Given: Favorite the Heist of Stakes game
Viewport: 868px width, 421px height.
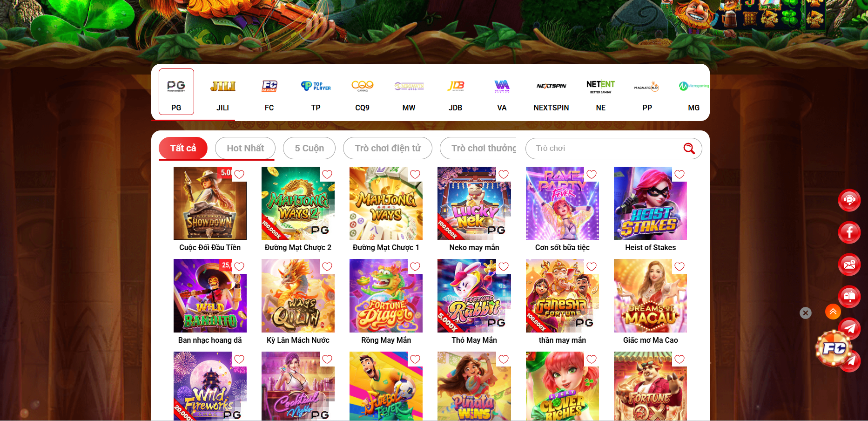Looking at the screenshot, I should click(x=680, y=174).
